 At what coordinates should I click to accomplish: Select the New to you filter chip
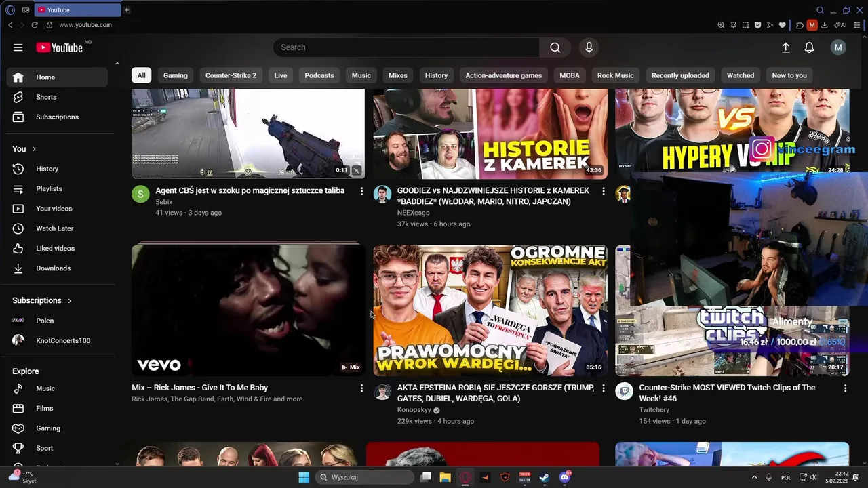pos(789,75)
